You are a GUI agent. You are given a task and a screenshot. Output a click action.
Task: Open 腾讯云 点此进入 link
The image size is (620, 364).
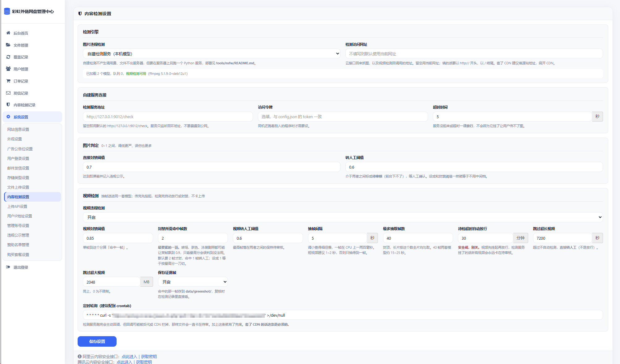124,362
